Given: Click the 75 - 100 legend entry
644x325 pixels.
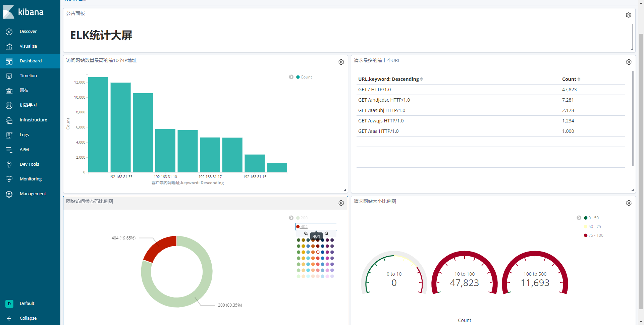Looking at the screenshot, I should click(594, 235).
